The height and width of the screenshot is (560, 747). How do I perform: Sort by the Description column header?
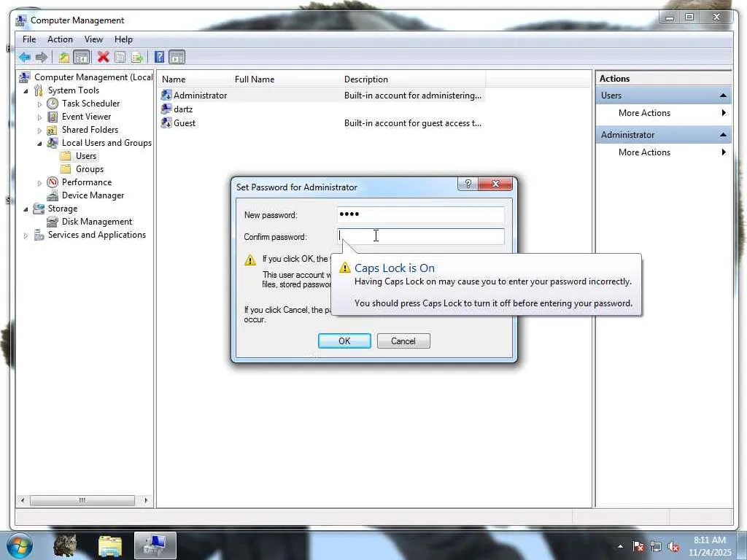click(414, 79)
